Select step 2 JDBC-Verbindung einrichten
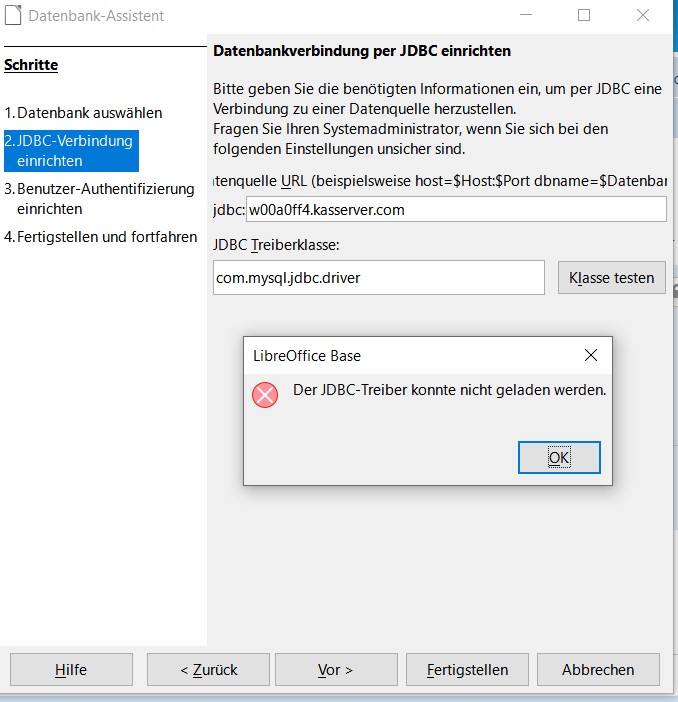The width and height of the screenshot is (678, 702). point(71,151)
